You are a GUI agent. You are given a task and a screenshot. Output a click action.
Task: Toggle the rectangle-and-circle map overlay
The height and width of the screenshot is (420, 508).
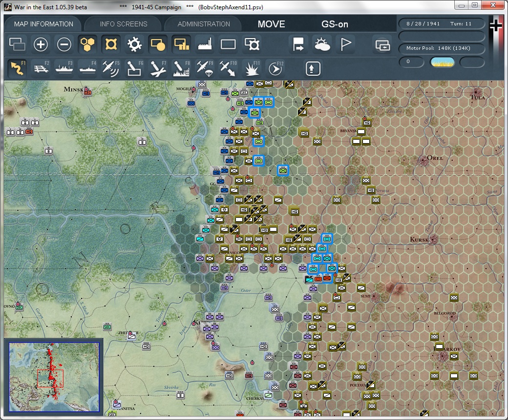[x=157, y=44]
